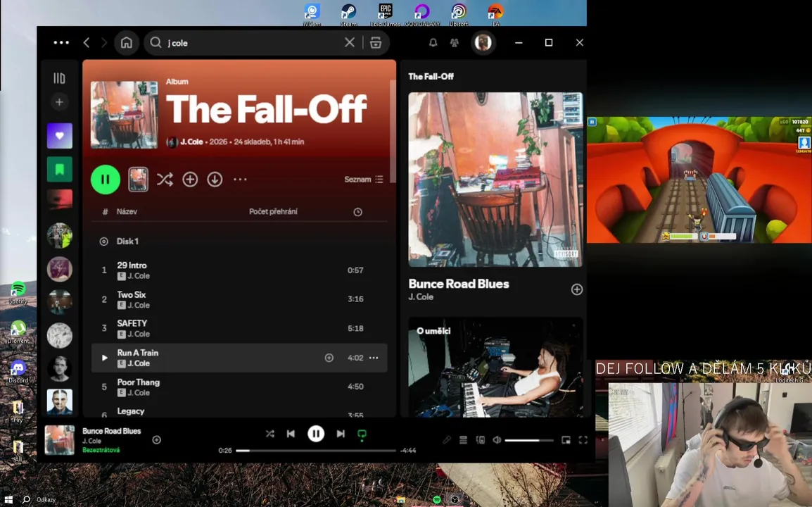Open the notifications bell
This screenshot has width=812, height=507.
click(433, 42)
